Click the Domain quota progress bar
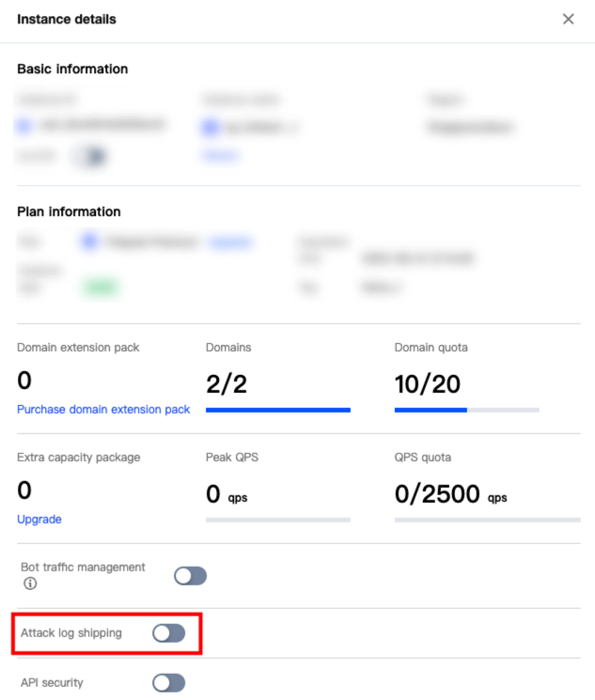Screen dimensions: 595x700 click(466, 411)
